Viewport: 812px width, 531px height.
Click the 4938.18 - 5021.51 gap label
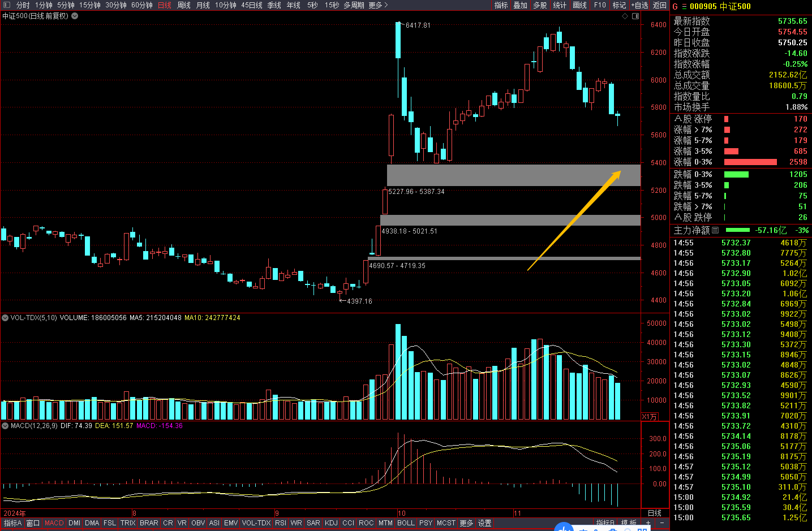click(409, 231)
